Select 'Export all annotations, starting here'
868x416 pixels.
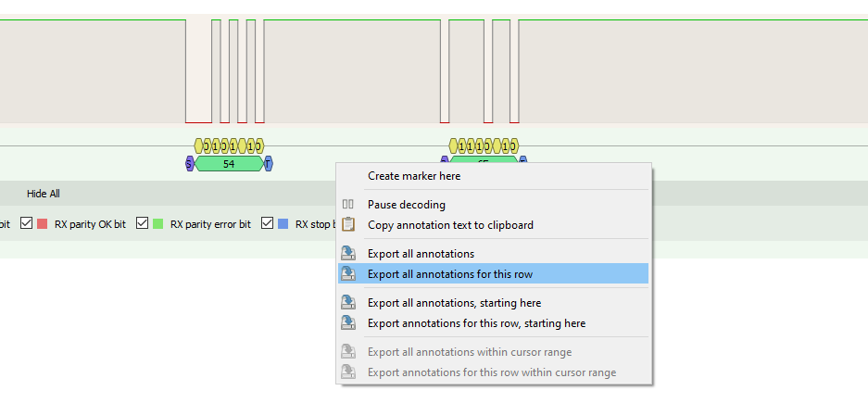[x=493, y=302]
